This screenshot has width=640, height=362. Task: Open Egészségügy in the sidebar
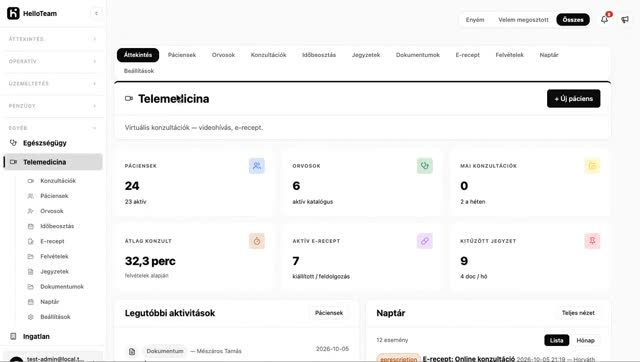53,143
